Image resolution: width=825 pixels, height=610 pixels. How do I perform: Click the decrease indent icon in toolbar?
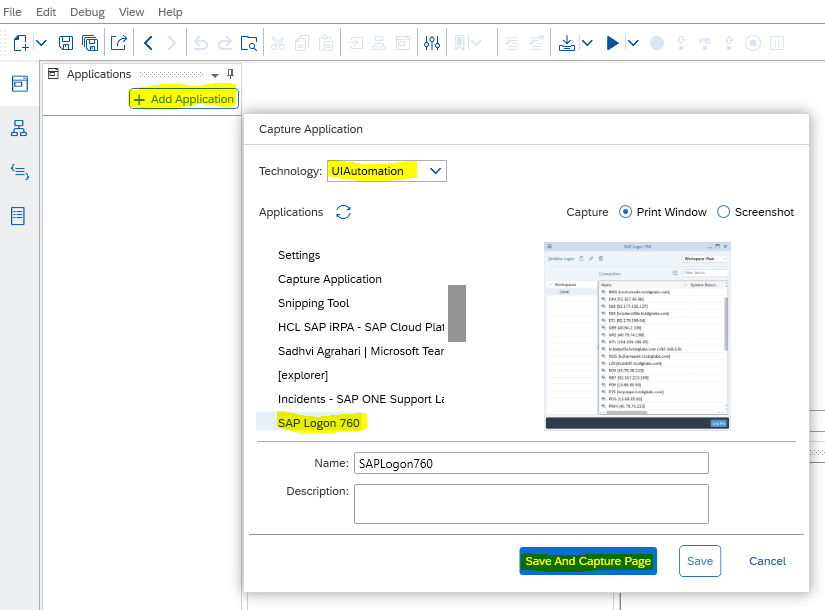[511, 43]
